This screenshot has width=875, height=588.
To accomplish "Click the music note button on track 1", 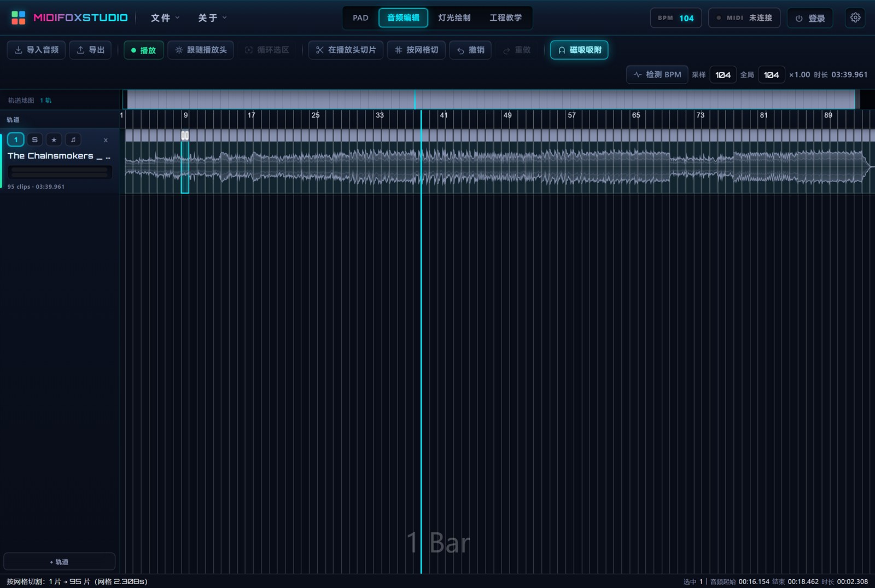I will coord(73,140).
